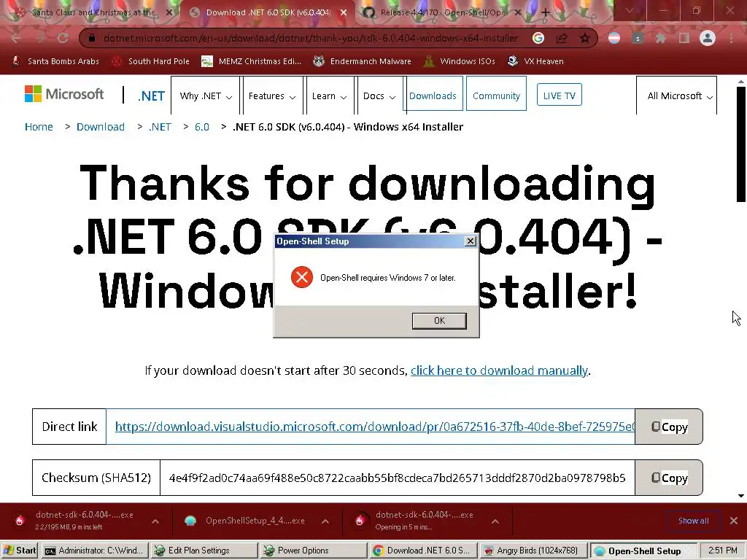Click the Google icon in the address bar
747x560 pixels.
[538, 38]
